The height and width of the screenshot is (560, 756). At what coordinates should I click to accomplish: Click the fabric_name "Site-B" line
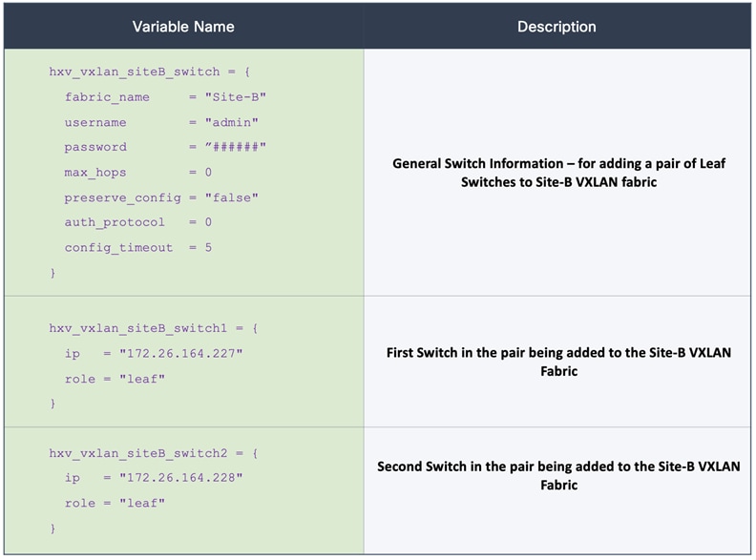[x=165, y=97]
